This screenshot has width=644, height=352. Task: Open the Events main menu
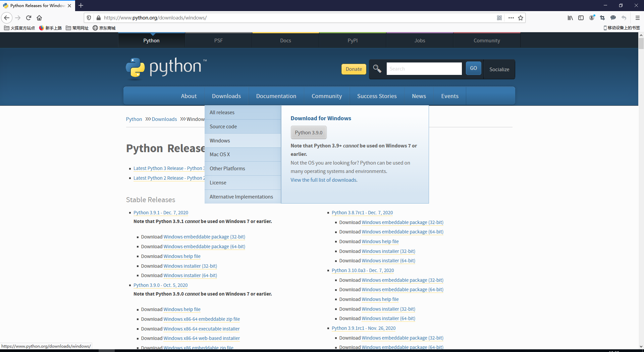click(450, 96)
